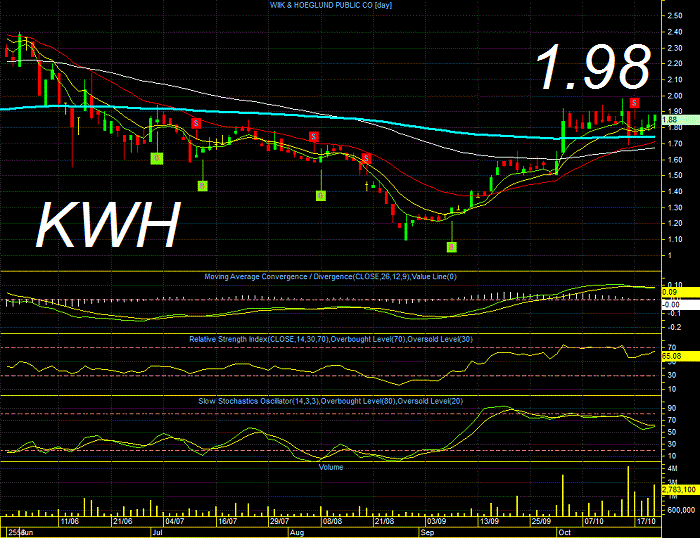Click the 2.00 price axis label
Viewport: 700px width, 538px height.
pos(675,96)
